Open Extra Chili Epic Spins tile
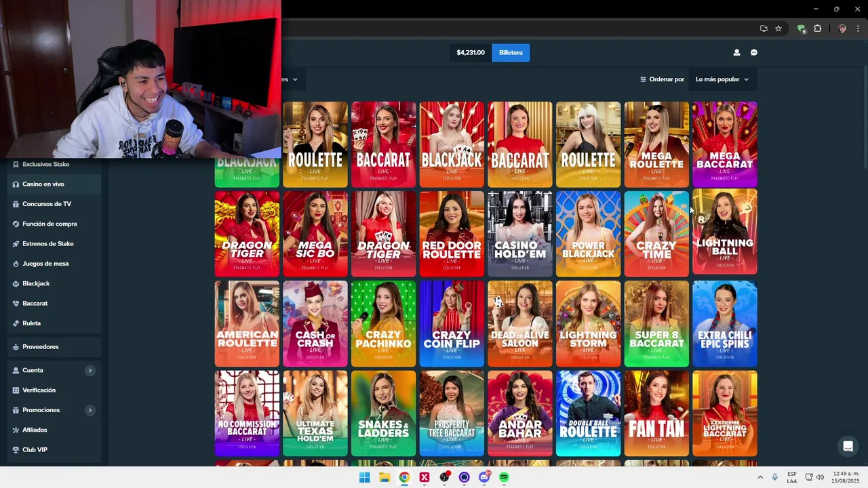868x488 pixels. point(725,324)
